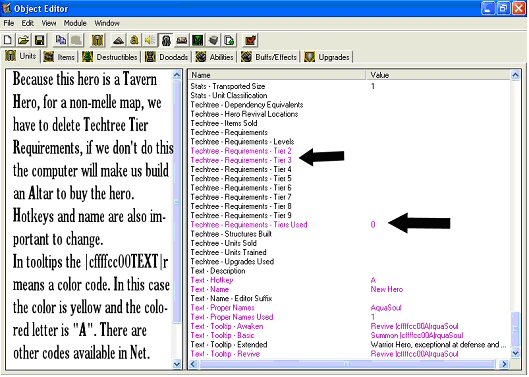Select Techtree - Requirements - Levels row
Image resolution: width=529 pixels, height=377 pixels.
click(350, 141)
